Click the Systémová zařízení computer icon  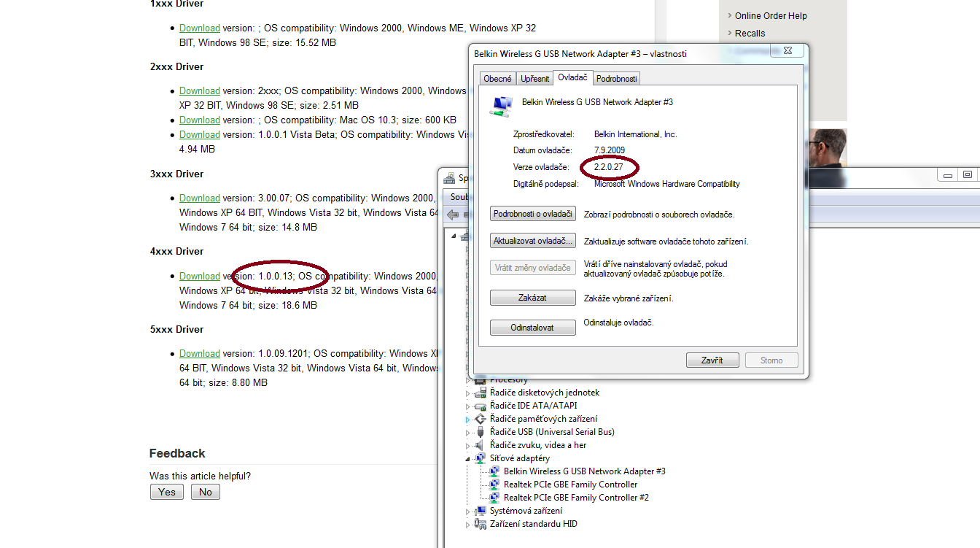pyautogui.click(x=480, y=511)
